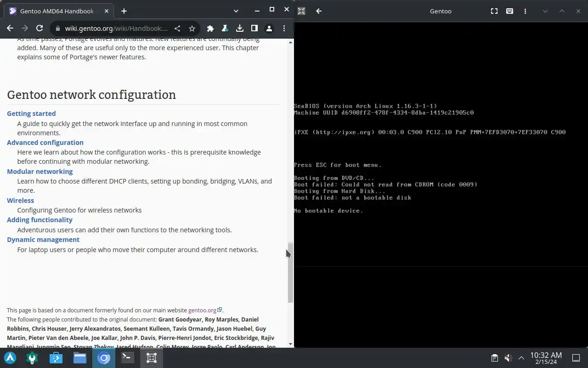Open the keyboard shortcuts menu in Boxes
Screen dimensions: 588x368
click(509, 11)
